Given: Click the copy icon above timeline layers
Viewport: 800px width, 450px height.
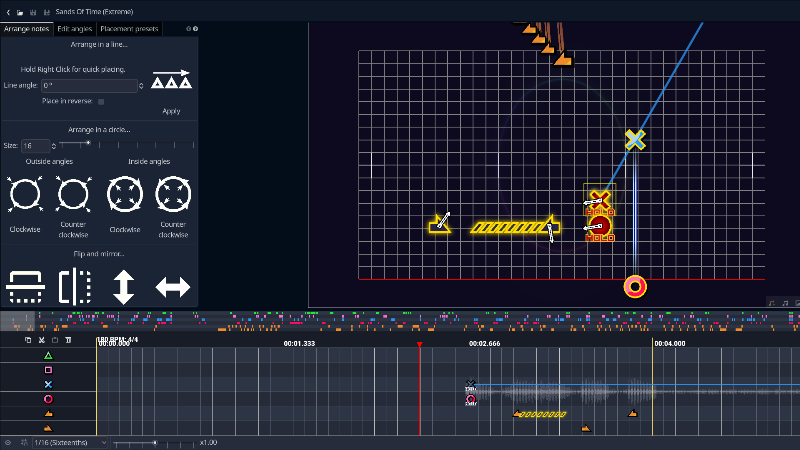Looking at the screenshot, I should click(x=28, y=340).
